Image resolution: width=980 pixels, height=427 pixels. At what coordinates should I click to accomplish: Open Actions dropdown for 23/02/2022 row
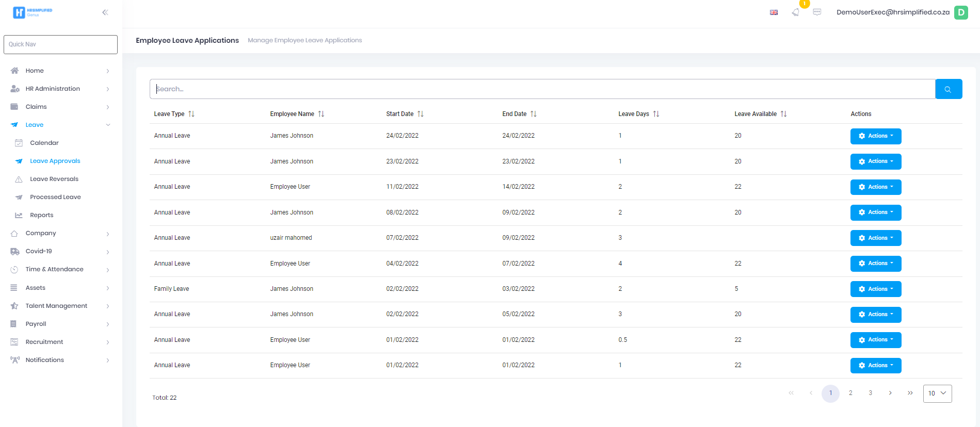pos(876,161)
